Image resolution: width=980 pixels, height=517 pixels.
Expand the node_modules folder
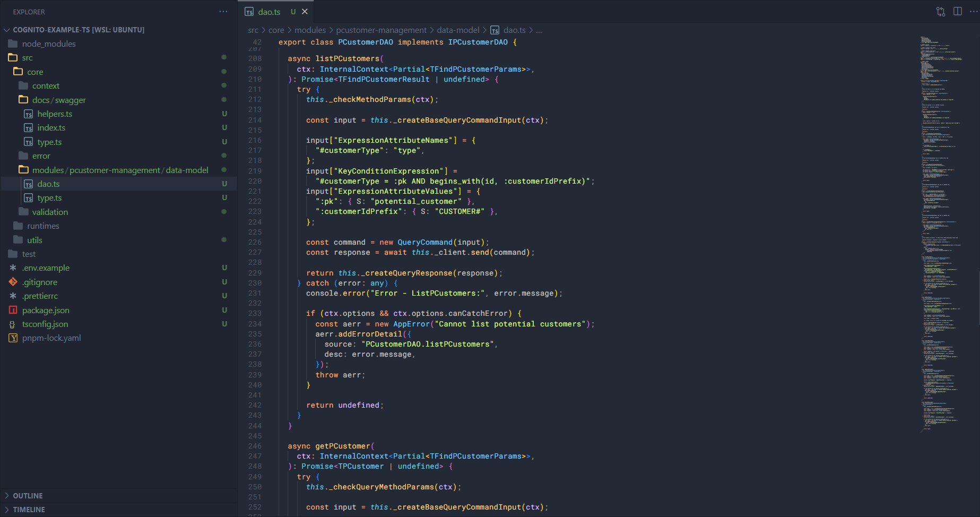point(49,44)
